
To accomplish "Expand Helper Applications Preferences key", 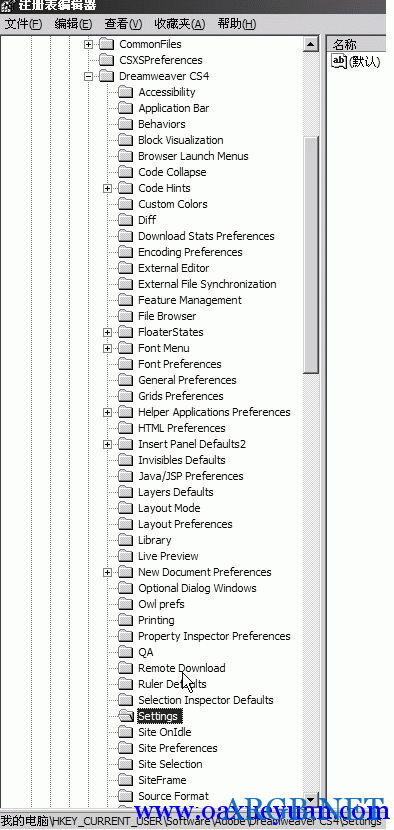I will tap(108, 412).
